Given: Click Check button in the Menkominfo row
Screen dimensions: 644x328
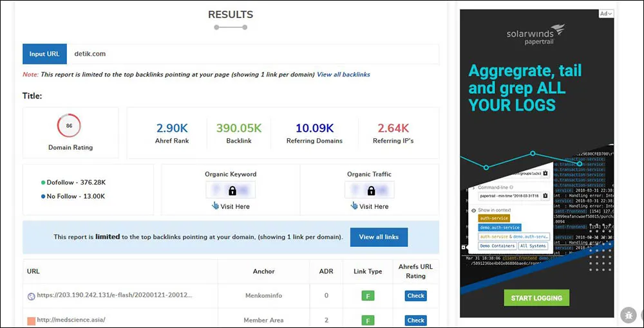Looking at the screenshot, I should coord(415,296).
